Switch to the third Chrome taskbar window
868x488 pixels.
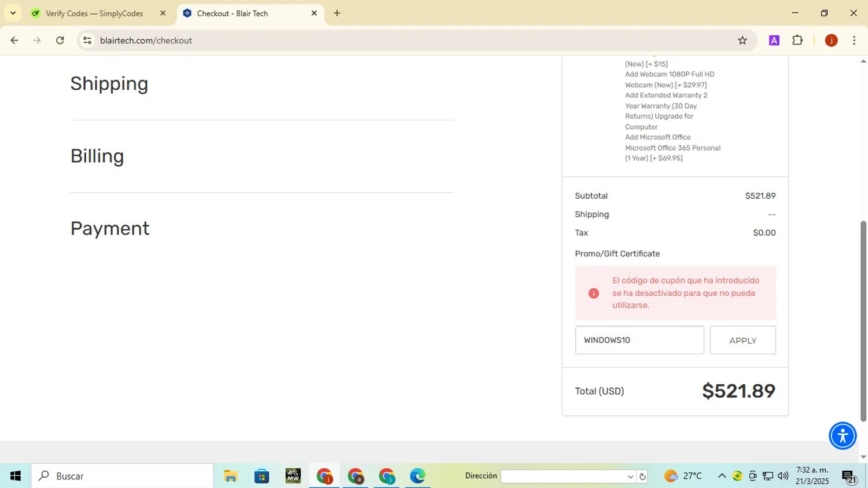point(387,476)
